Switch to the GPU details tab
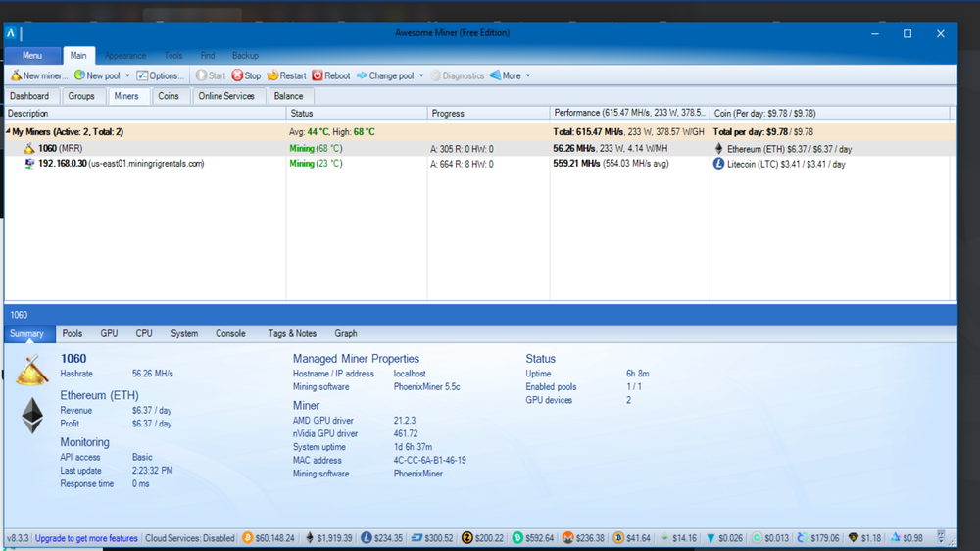 tap(109, 333)
